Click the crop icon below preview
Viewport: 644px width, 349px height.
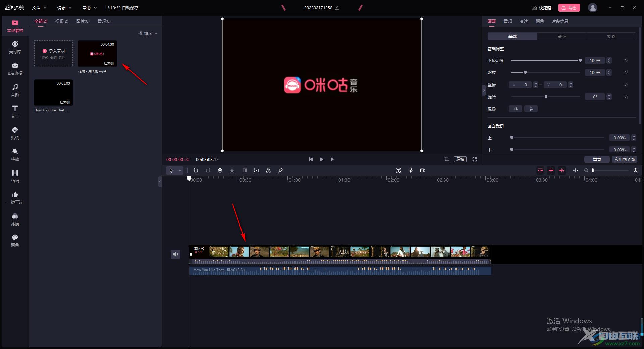[447, 159]
